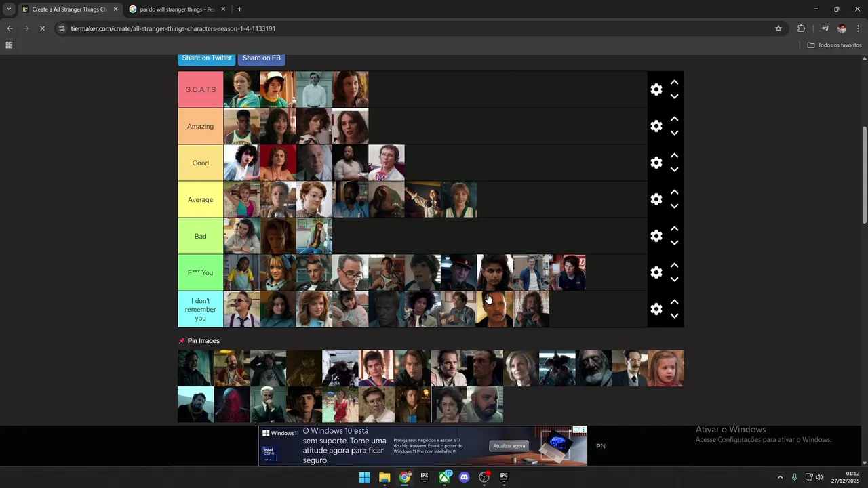This screenshot has height=488, width=868.
Task: Bookmark this page with the star icon
Action: click(778, 28)
